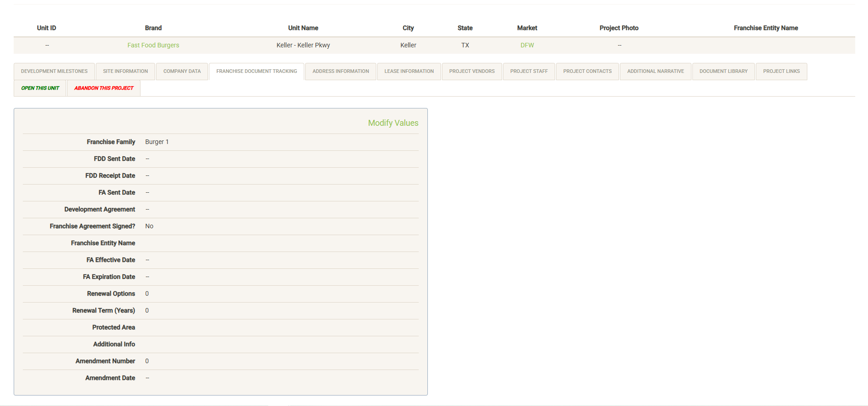The height and width of the screenshot is (406, 868).
Task: Select the Franchise Document Tracking tab
Action: pos(256,72)
